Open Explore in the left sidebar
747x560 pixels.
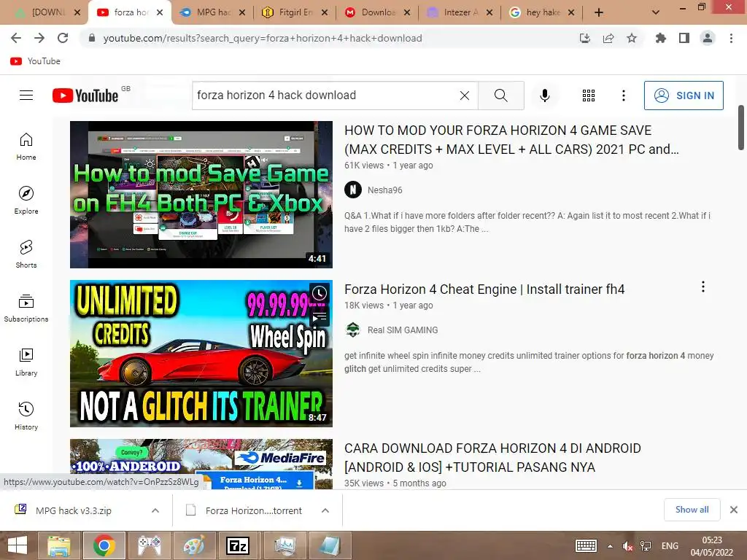pyautogui.click(x=26, y=201)
